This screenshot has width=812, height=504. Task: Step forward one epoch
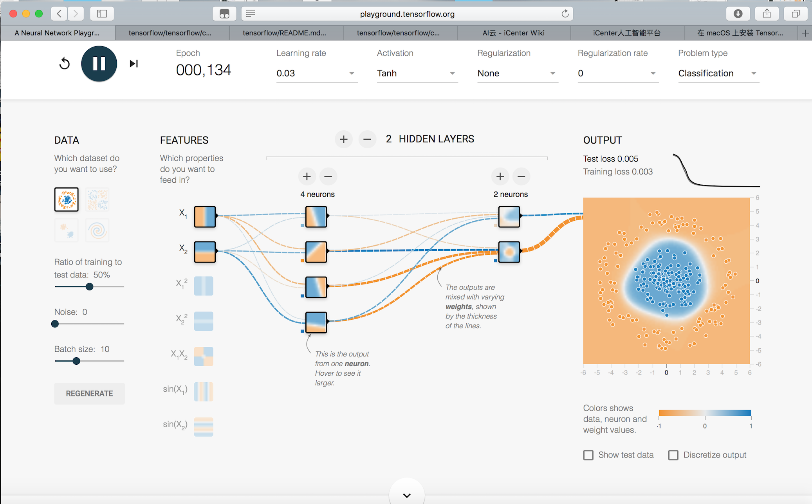[134, 63]
